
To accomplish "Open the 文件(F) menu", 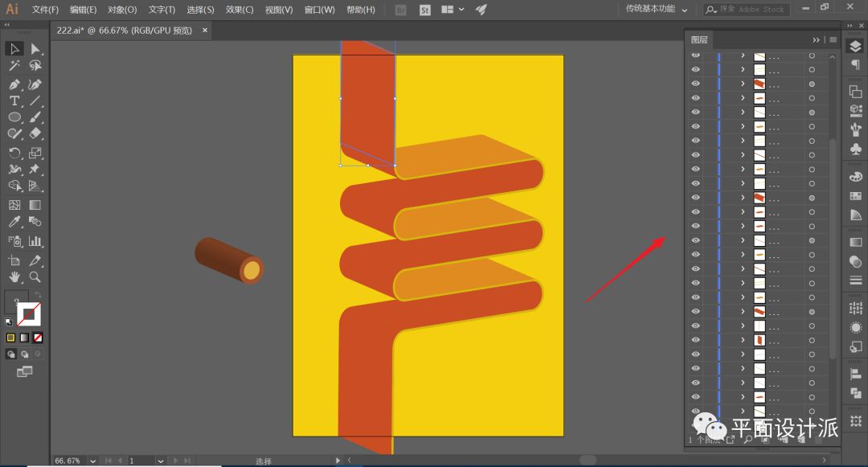I will pyautogui.click(x=45, y=10).
